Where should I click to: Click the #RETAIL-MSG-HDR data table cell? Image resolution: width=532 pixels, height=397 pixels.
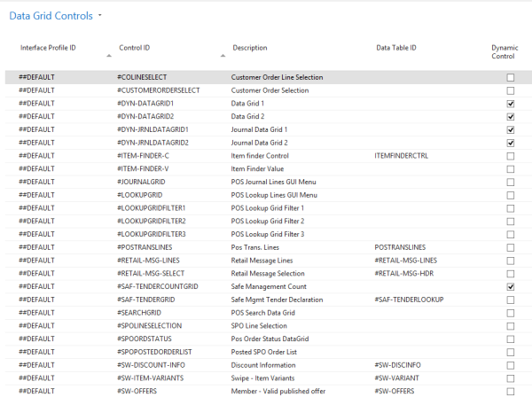pyautogui.click(x=405, y=274)
